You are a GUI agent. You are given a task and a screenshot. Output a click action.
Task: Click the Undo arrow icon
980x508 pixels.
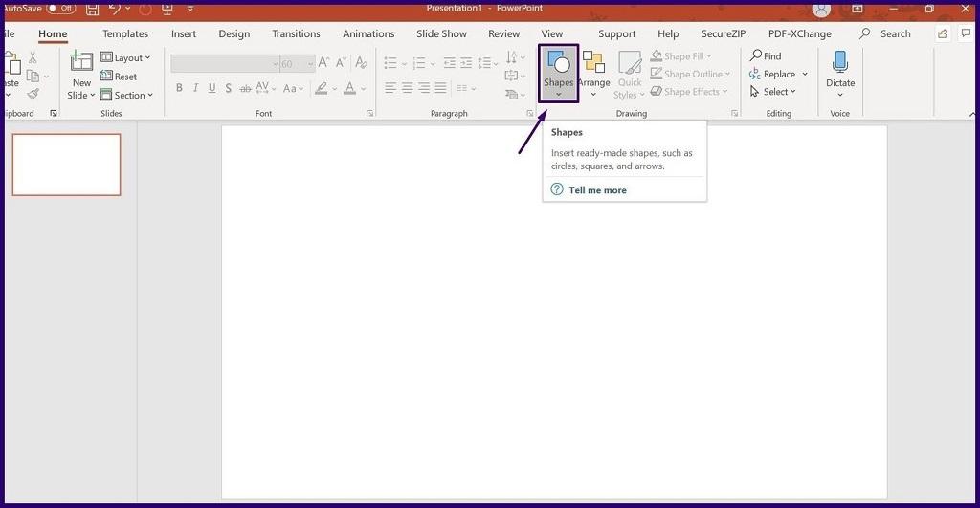click(115, 9)
